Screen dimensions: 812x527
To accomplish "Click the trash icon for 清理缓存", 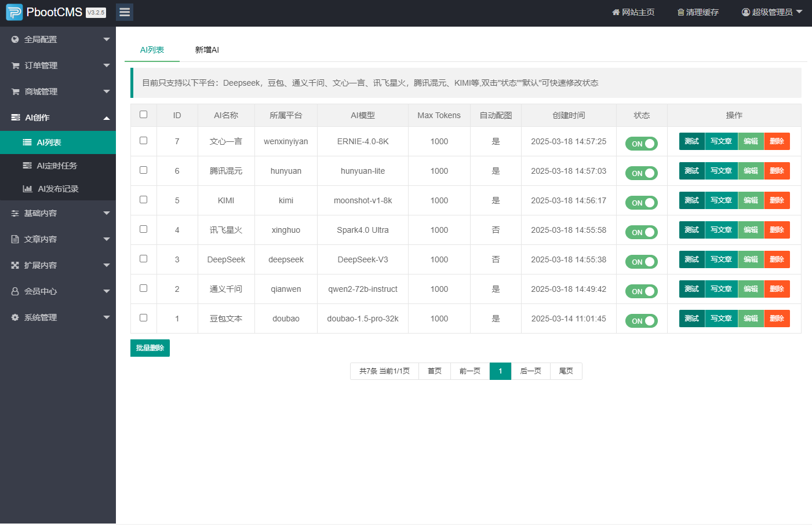I will pyautogui.click(x=680, y=12).
